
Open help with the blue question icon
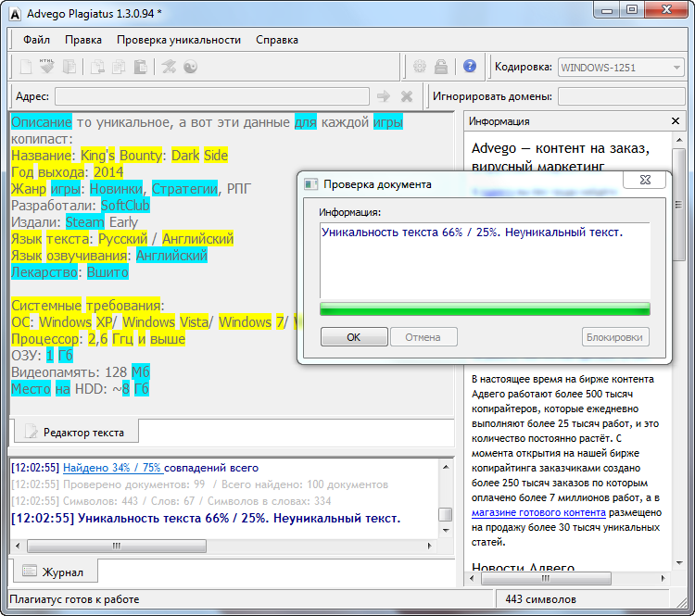(470, 66)
